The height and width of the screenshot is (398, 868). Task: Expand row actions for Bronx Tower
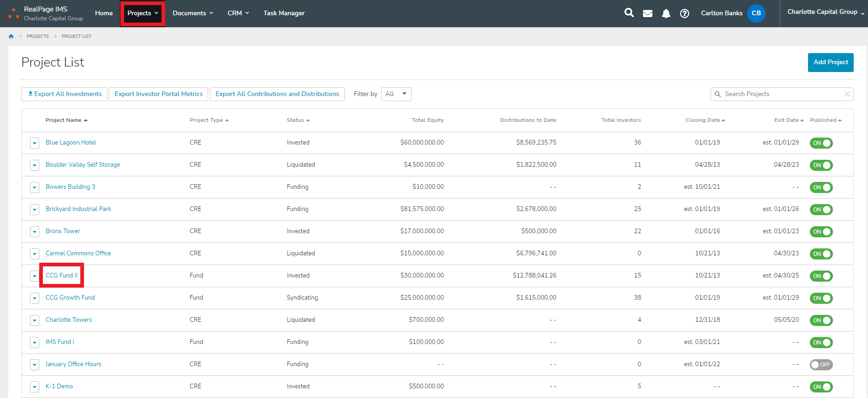tap(35, 231)
